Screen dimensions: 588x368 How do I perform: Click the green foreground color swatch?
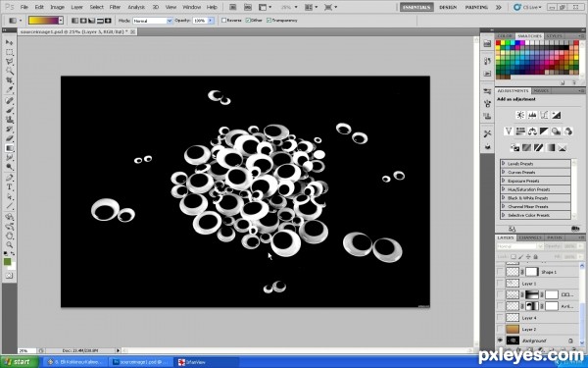(7, 262)
